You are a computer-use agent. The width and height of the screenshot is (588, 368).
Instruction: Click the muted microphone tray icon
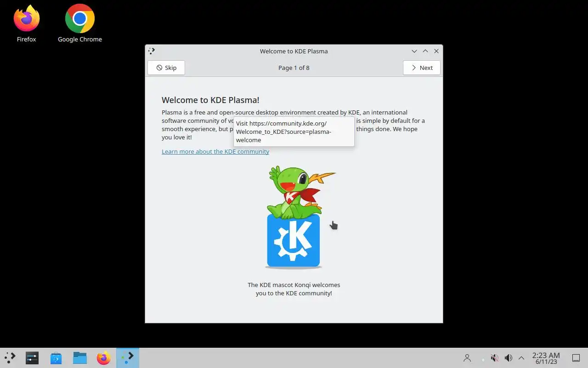(x=495, y=358)
